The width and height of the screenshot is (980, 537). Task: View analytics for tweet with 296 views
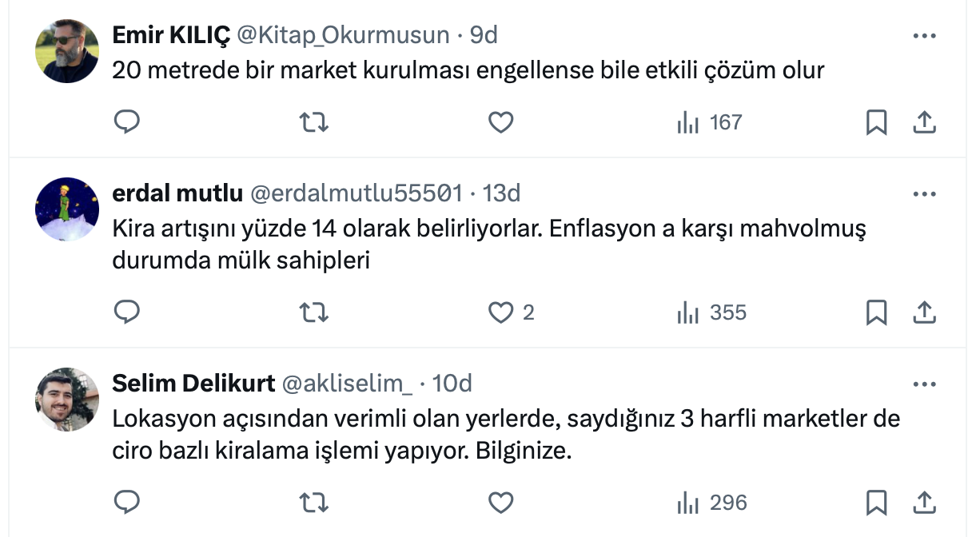click(x=711, y=503)
